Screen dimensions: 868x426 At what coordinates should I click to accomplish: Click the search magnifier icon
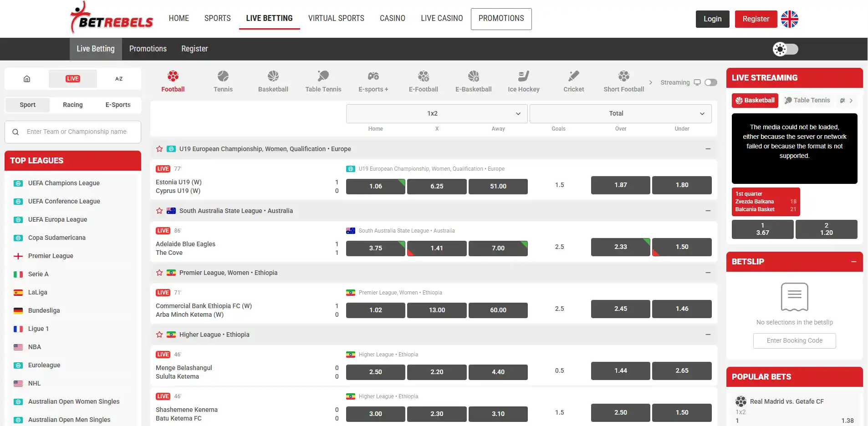point(15,132)
